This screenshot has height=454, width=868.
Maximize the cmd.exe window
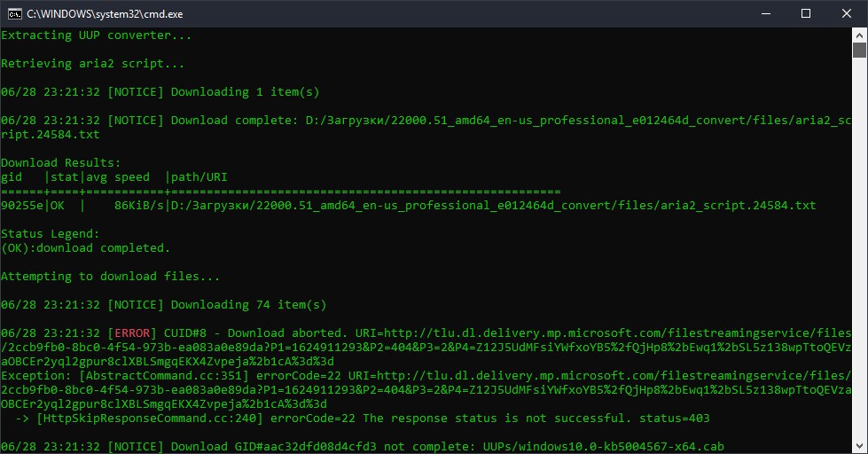click(806, 14)
